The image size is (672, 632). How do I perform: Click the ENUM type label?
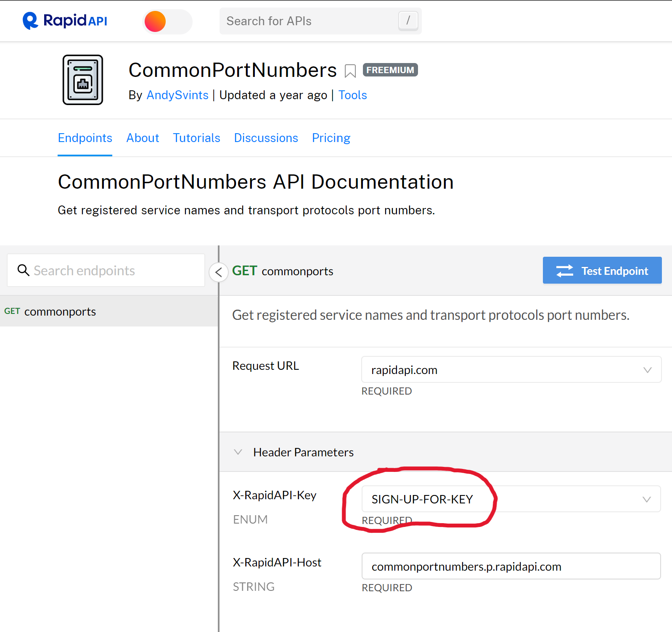tap(250, 519)
